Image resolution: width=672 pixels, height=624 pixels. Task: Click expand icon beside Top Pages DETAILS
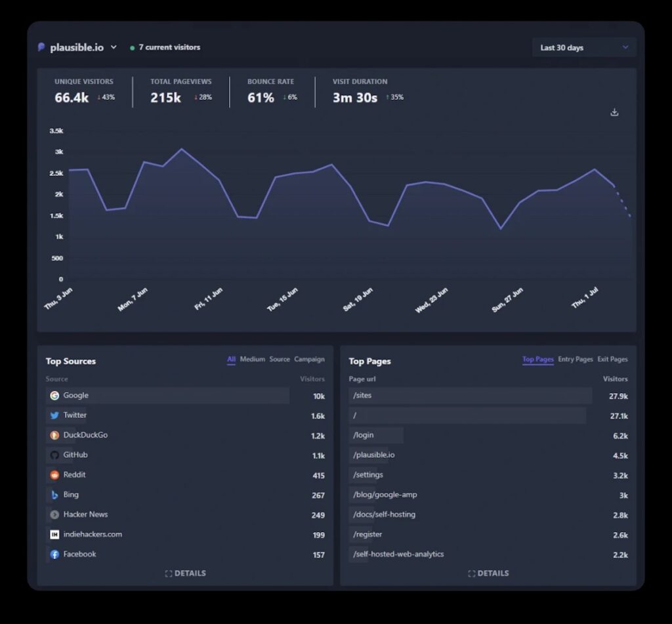coord(471,573)
